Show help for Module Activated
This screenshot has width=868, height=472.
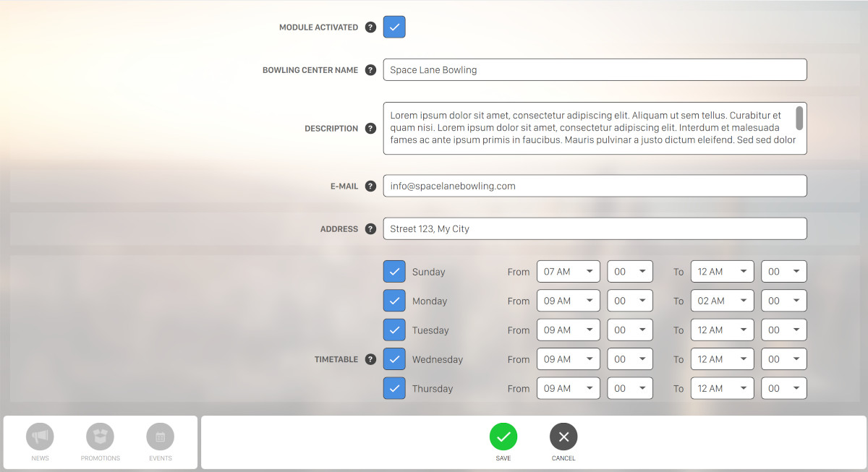(370, 27)
